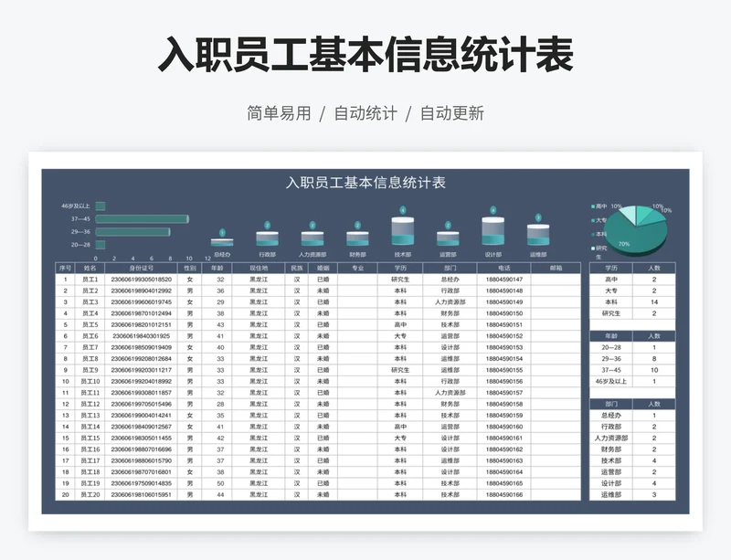Select the 46岁及以上 bar in the bar chart

tap(101, 206)
